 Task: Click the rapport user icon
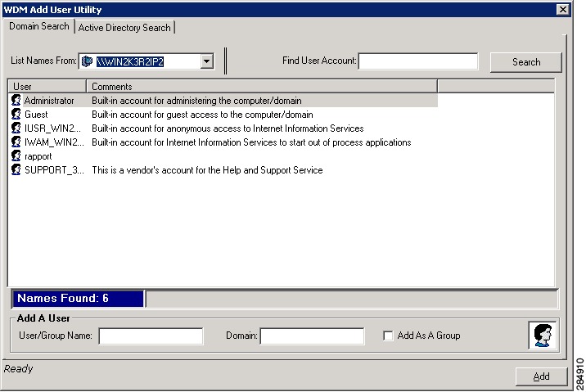click(x=16, y=155)
